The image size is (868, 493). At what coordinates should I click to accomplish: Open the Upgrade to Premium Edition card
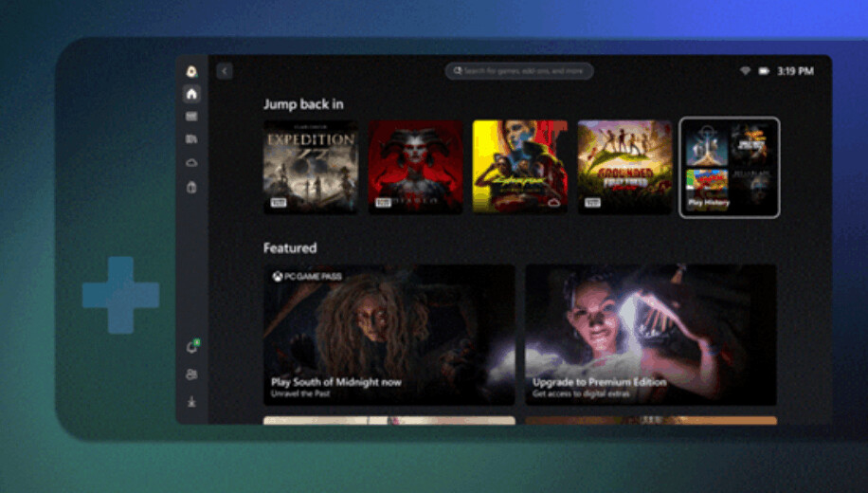point(650,335)
